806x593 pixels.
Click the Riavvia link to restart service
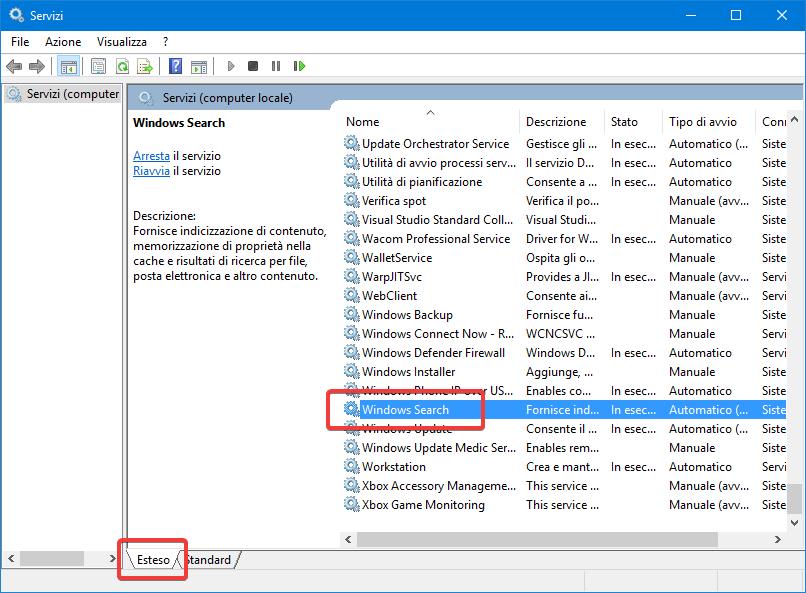(151, 171)
